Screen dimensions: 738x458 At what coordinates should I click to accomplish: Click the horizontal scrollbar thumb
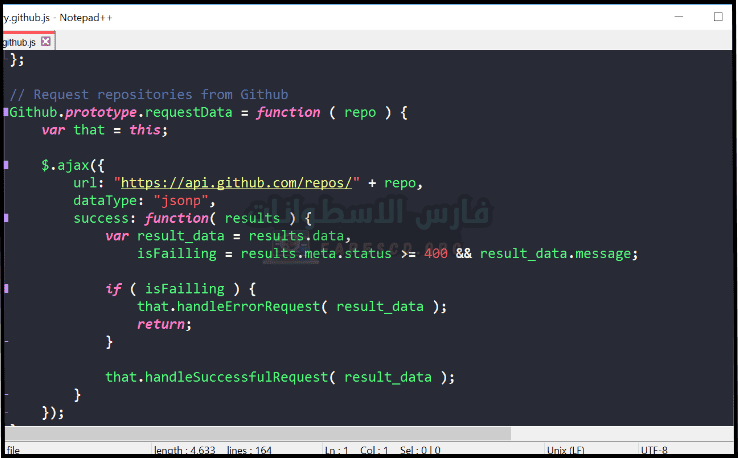coord(260,434)
